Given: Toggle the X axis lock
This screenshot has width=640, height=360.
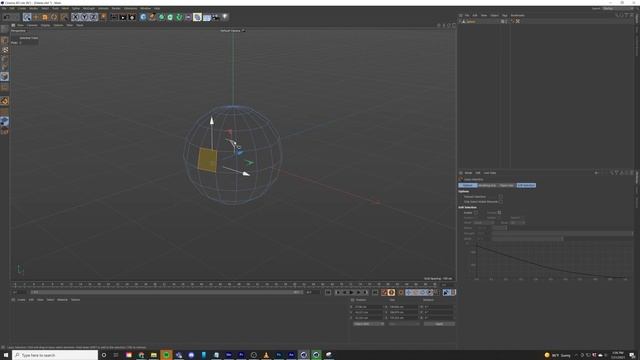Looking at the screenshot, I should click(x=76, y=17).
